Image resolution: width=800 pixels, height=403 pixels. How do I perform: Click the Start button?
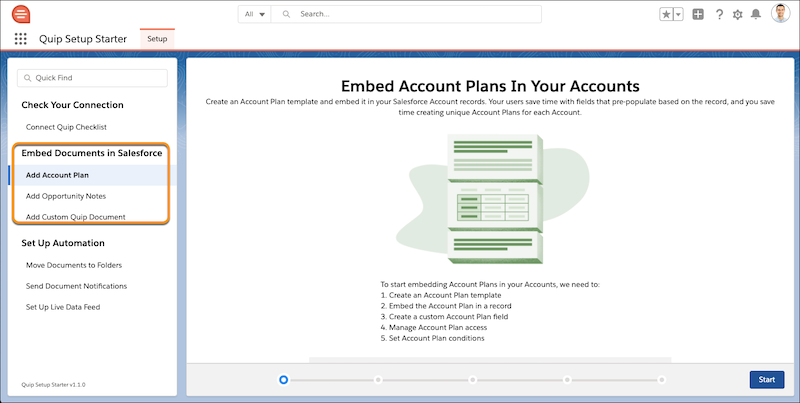[767, 380]
